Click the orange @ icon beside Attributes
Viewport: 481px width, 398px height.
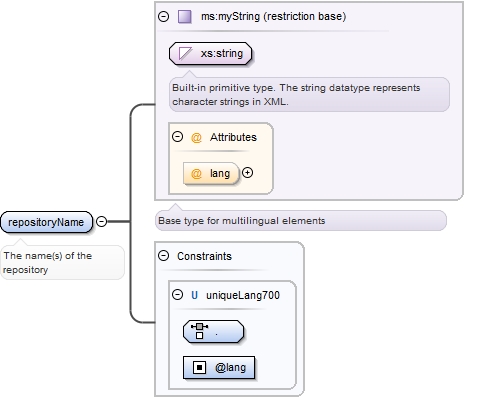(196, 137)
